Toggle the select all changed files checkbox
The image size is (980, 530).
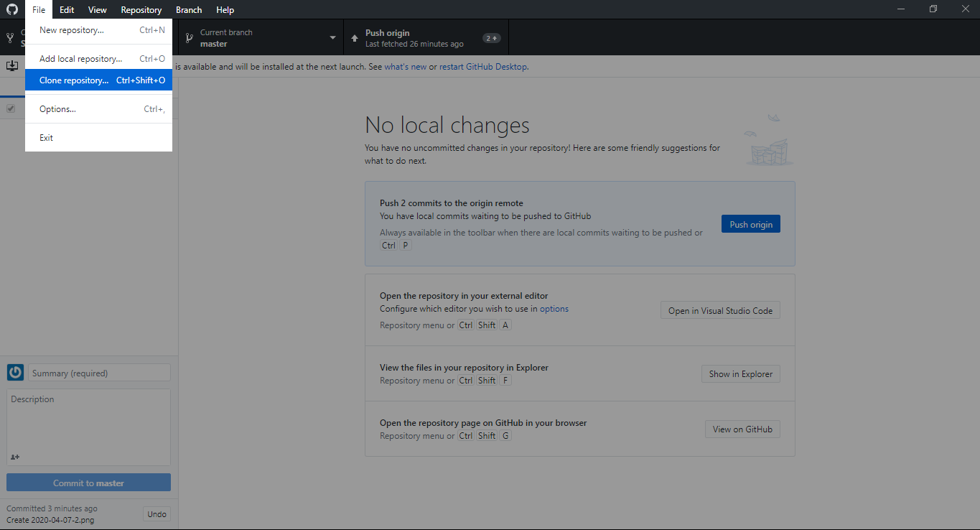[11, 108]
